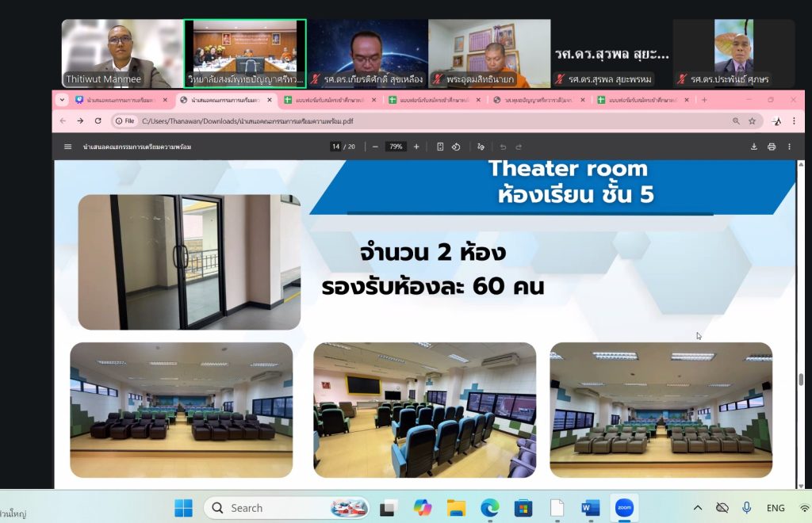Download the PDF file
The height and width of the screenshot is (523, 812).
pyautogui.click(x=754, y=147)
